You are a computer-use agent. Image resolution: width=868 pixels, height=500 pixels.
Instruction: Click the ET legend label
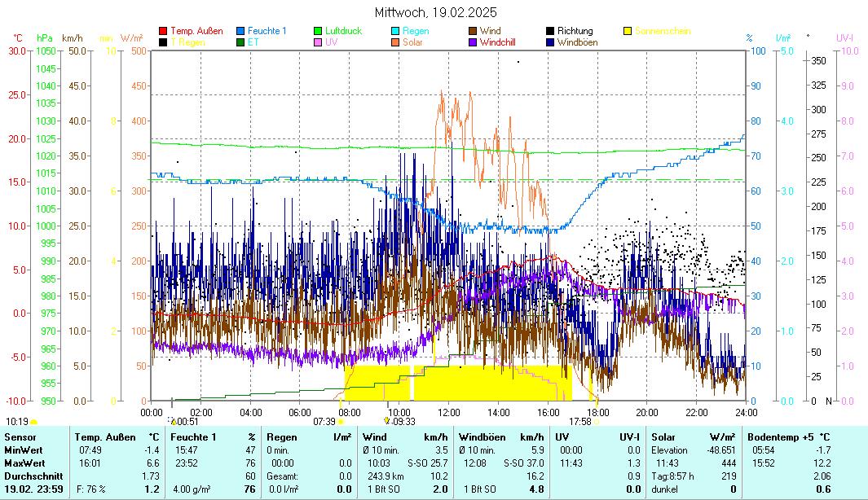click(x=253, y=42)
